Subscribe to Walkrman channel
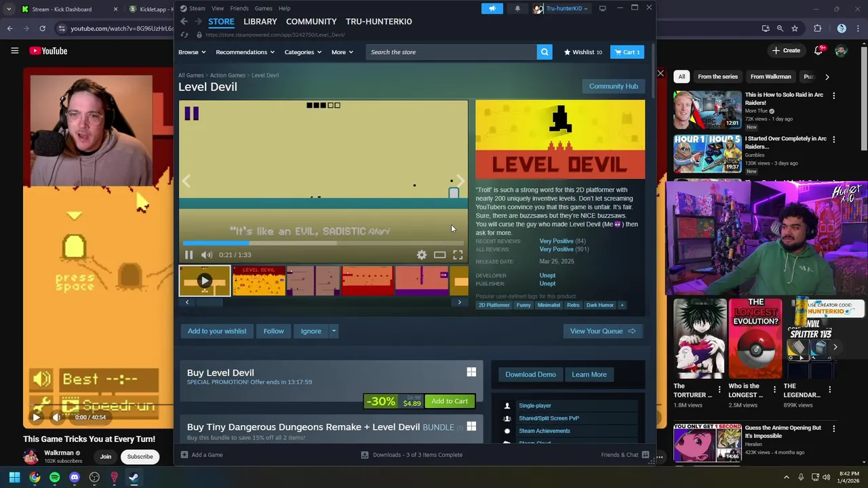This screenshot has height=488, width=868. [x=140, y=457]
